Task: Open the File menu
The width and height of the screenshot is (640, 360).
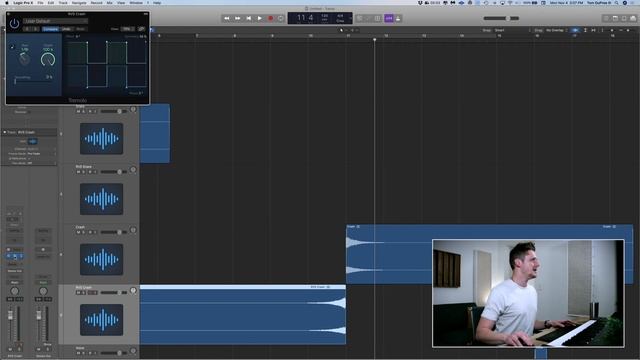Action: (x=40, y=3)
